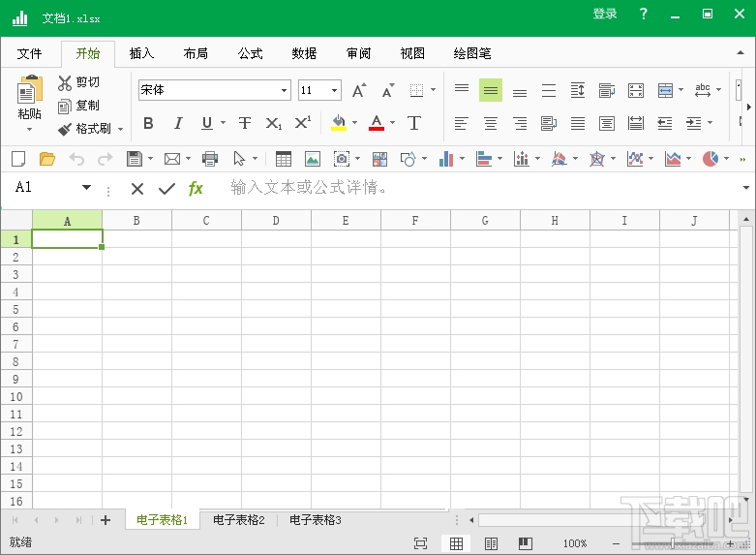Create a new blank document
Viewport: 756px width, 555px height.
click(18, 159)
